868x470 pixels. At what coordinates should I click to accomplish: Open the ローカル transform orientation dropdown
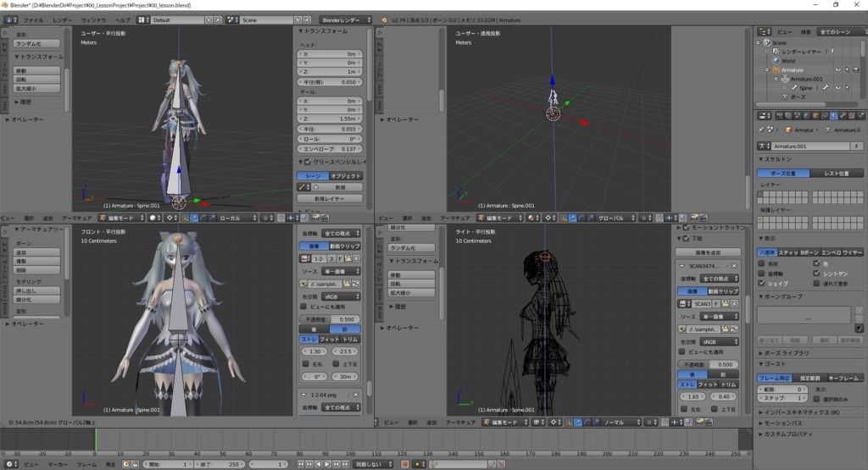[238, 218]
